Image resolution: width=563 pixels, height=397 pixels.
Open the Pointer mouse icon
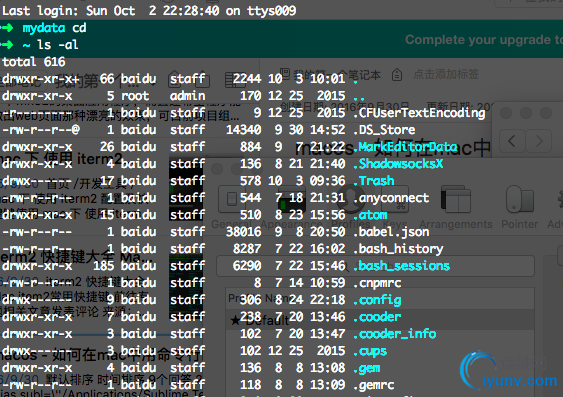(520, 199)
